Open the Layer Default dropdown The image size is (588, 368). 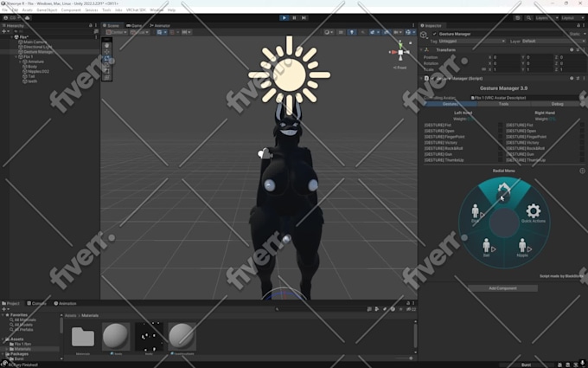553,42
